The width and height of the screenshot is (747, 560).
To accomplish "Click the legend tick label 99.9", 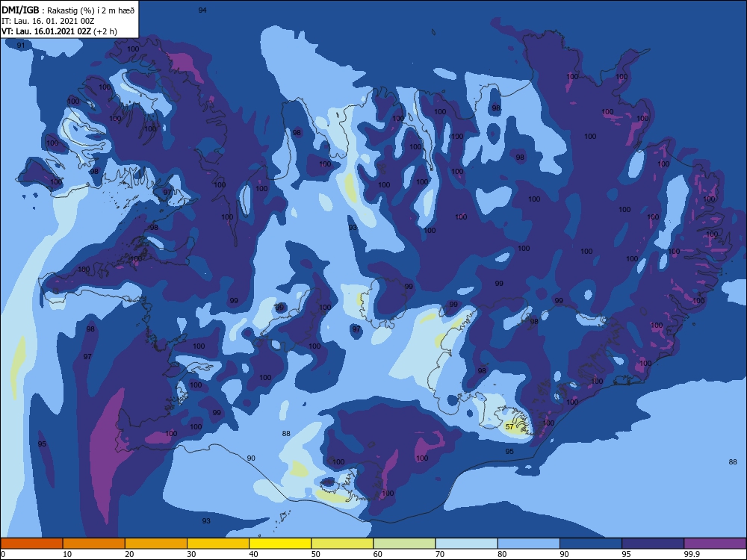I will 692,554.
